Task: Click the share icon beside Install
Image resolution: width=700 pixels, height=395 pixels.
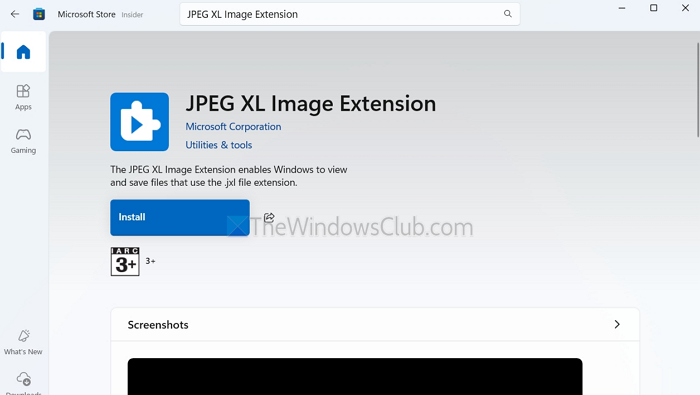Action: (269, 217)
